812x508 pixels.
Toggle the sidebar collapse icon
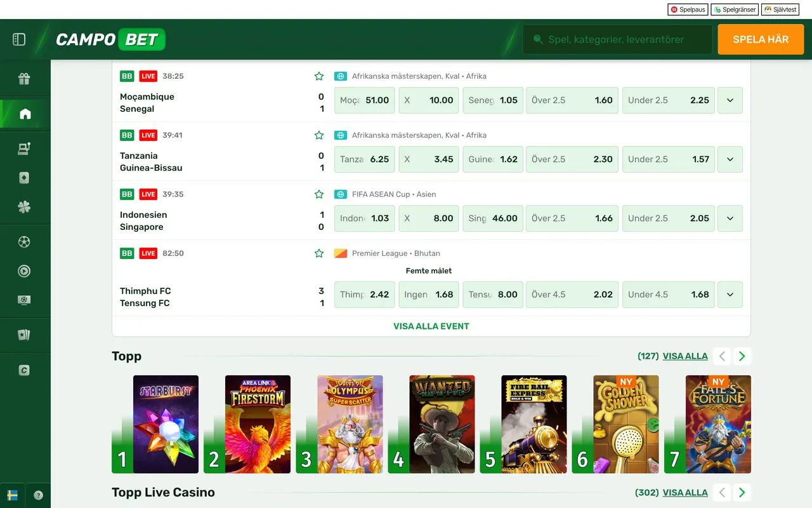point(19,39)
